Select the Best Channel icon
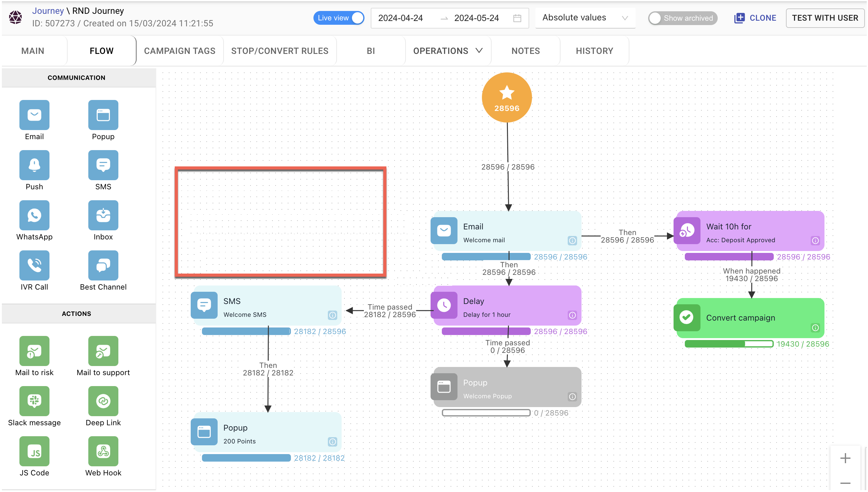 (x=103, y=265)
